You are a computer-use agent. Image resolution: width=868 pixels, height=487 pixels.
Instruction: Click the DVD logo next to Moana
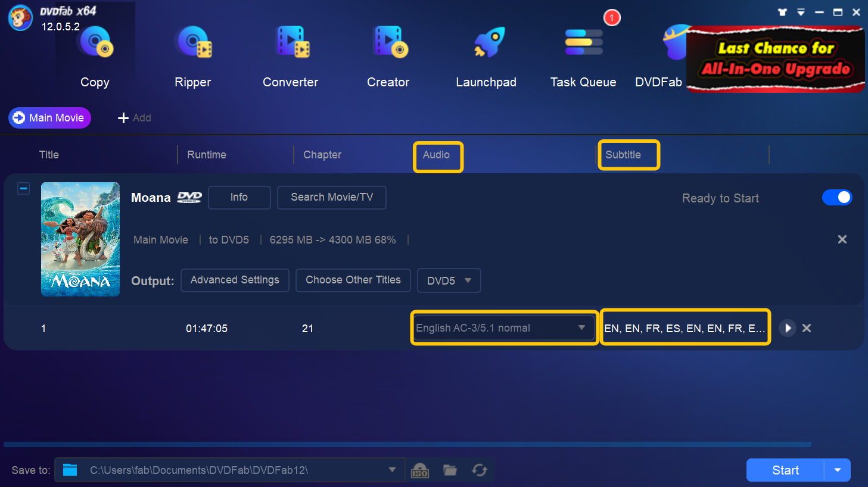[189, 198]
